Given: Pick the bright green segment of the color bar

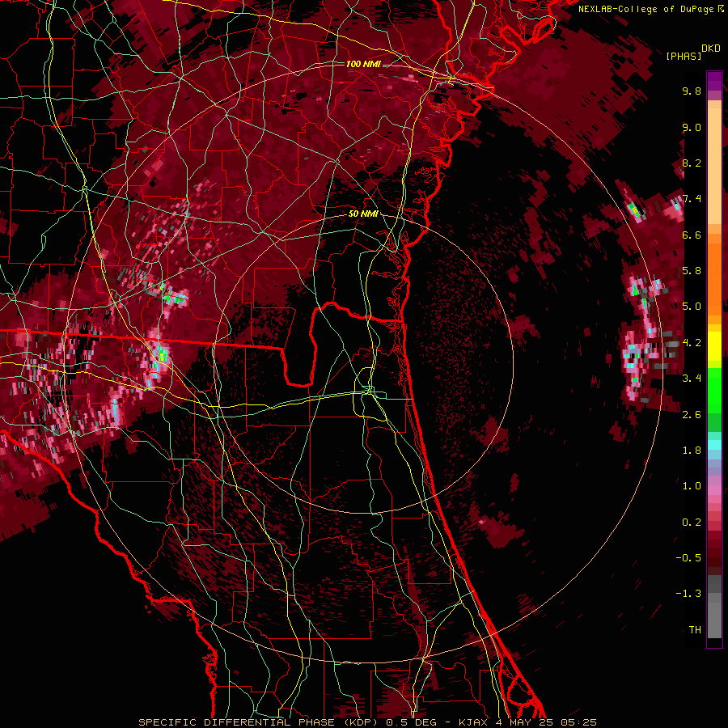Looking at the screenshot, I should tap(714, 391).
